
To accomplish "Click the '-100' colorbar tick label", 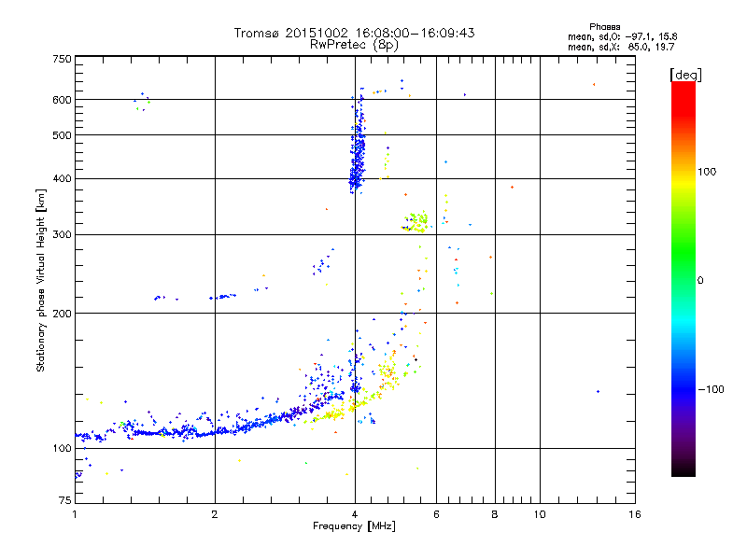I will (711, 389).
